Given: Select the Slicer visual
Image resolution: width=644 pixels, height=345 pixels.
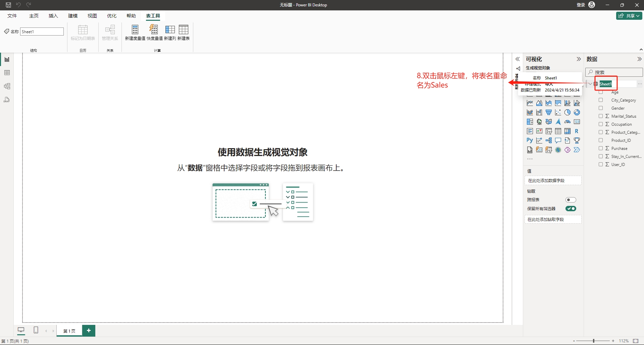Looking at the screenshot, I should coord(549,131).
